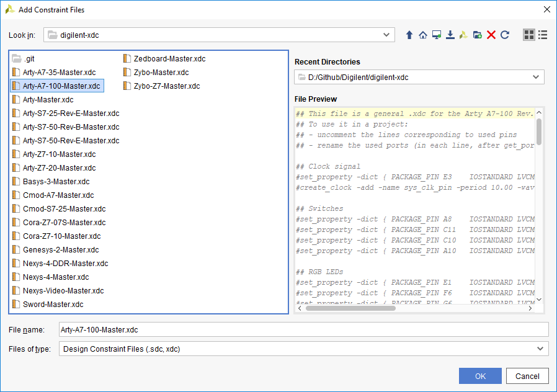Select Zybo-Z7-Master.xdc file

click(162, 86)
